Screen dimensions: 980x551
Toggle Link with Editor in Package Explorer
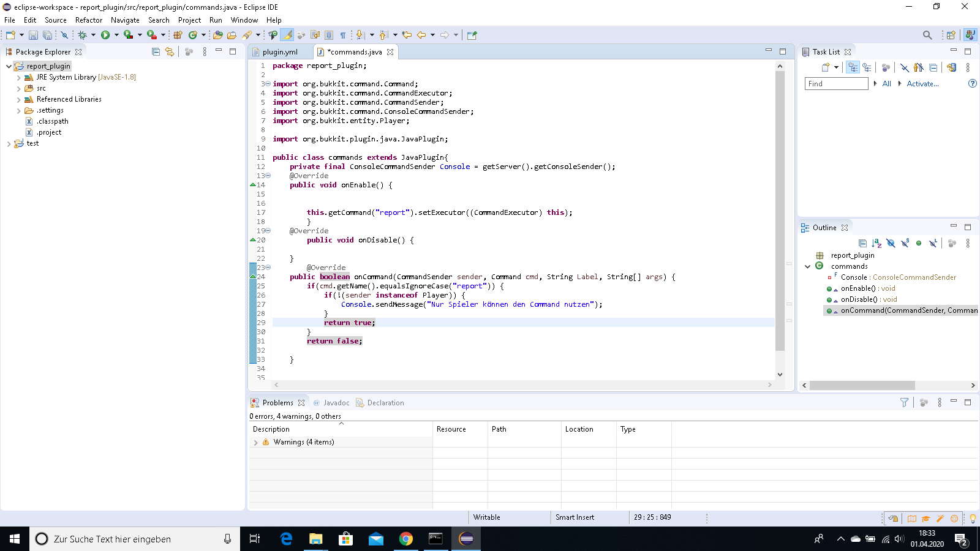[x=170, y=51]
